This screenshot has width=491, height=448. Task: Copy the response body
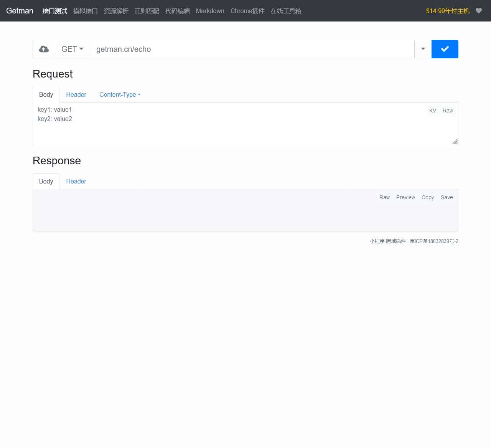[x=427, y=197]
